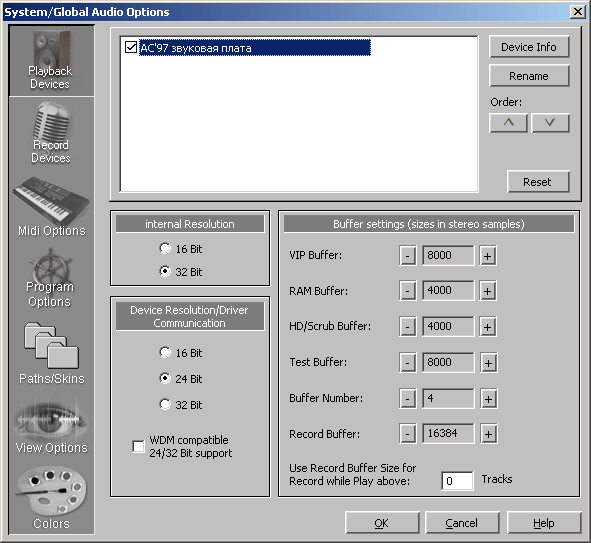
Task: Click the VIP Buffer value field
Action: click(448, 255)
